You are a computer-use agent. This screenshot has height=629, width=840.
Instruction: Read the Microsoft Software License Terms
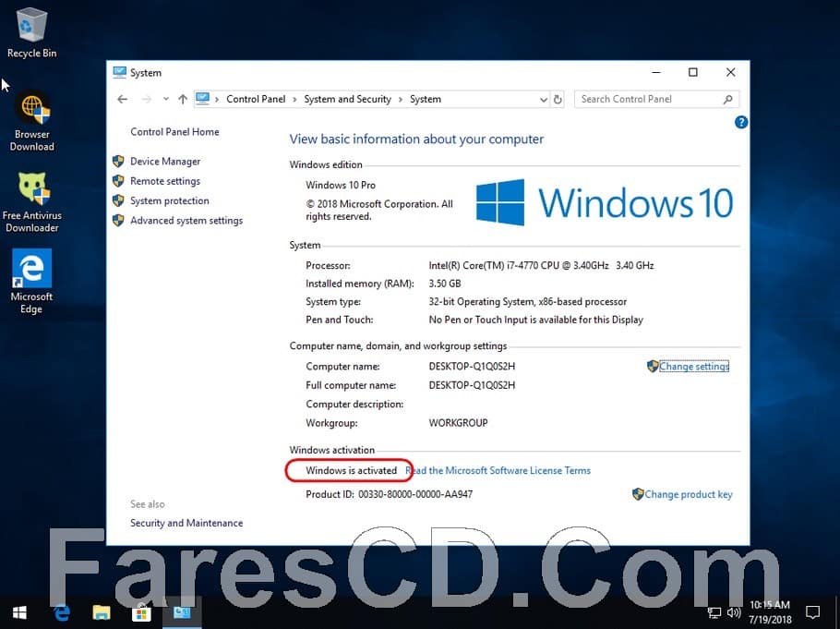(x=498, y=470)
